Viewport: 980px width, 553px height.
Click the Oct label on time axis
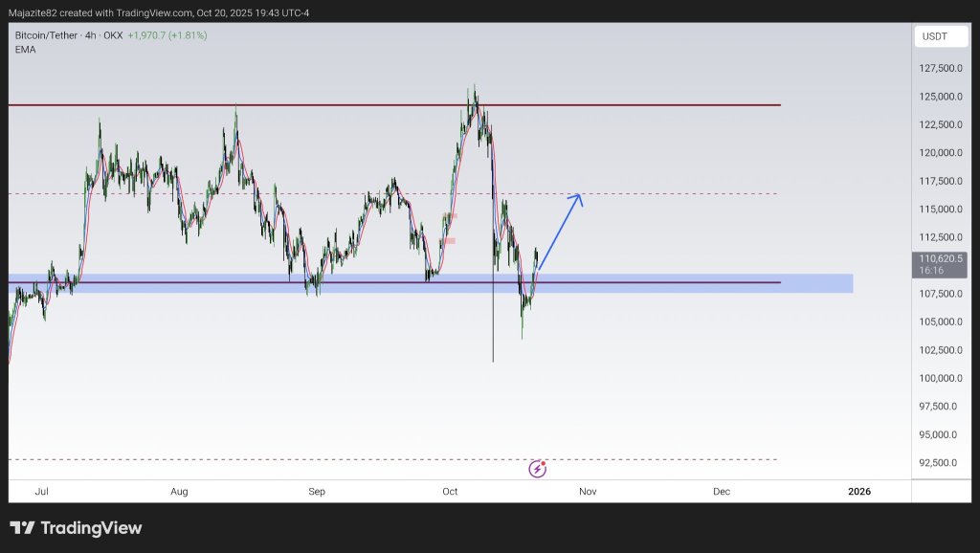tap(450, 491)
